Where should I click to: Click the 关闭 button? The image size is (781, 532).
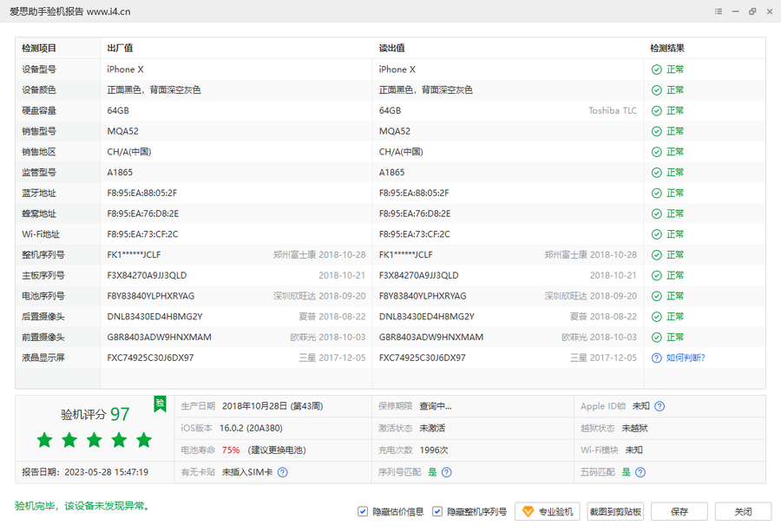coord(743,511)
